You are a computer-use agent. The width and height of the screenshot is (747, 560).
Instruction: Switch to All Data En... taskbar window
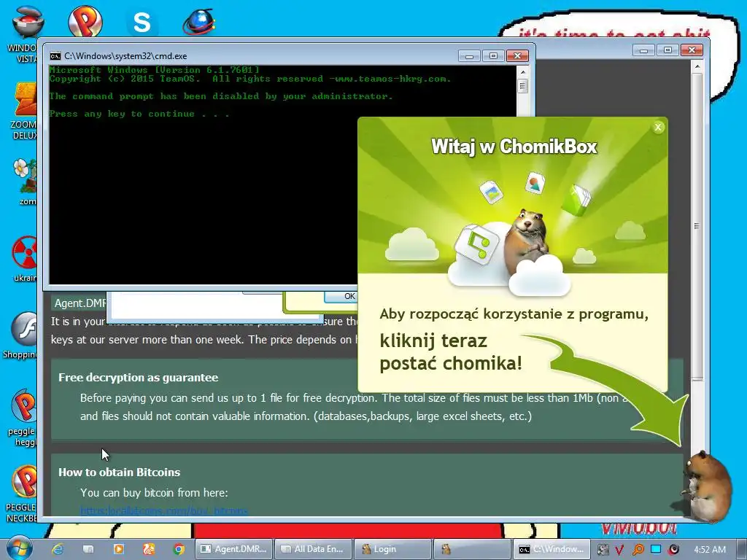tap(314, 549)
